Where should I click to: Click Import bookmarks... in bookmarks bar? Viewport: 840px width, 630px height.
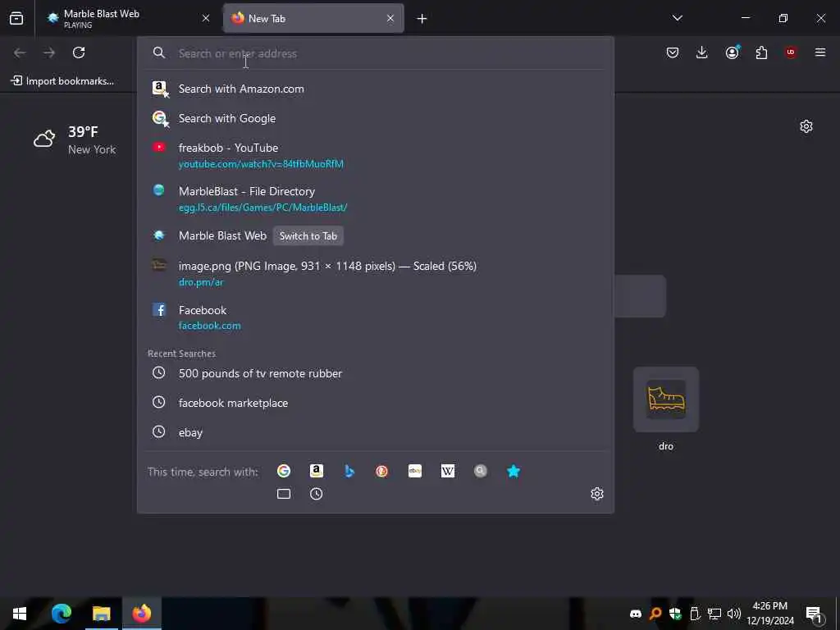coord(62,81)
